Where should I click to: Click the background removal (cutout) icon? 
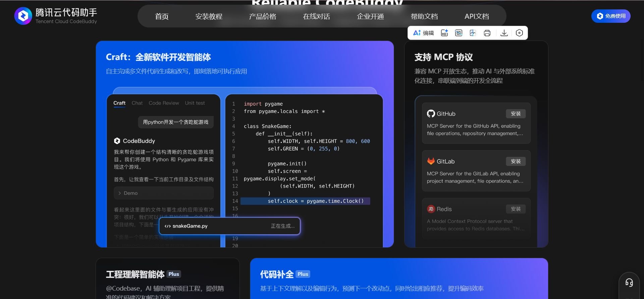coord(473,33)
